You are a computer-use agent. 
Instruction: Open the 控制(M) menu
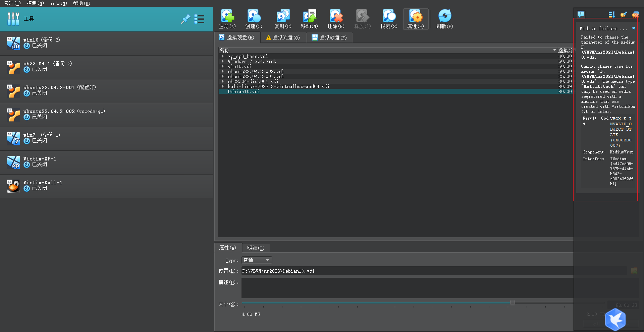click(x=35, y=3)
